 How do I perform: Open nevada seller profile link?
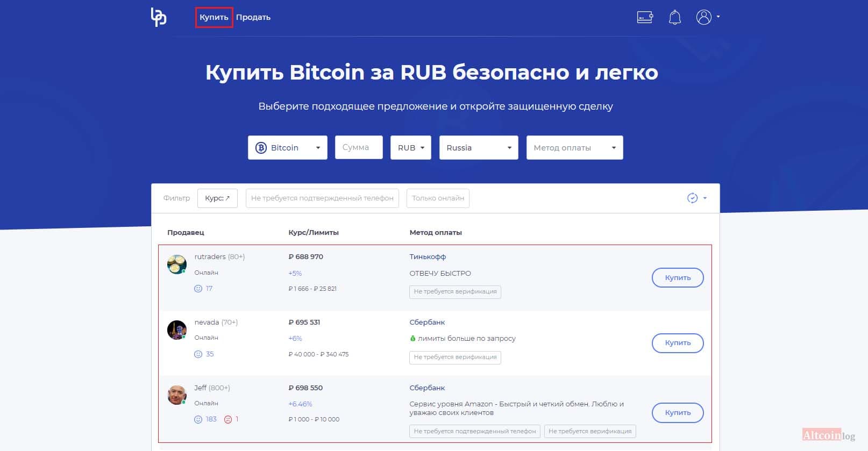pyautogui.click(x=207, y=322)
